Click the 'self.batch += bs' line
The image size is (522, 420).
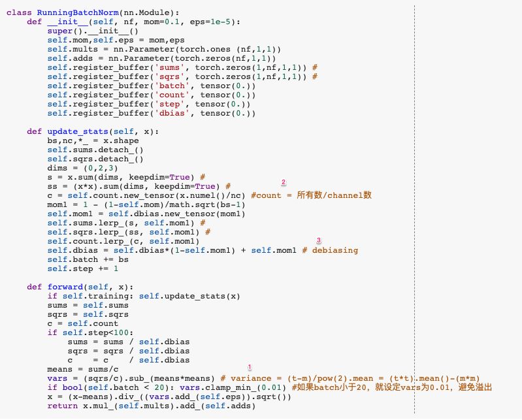(x=88, y=260)
